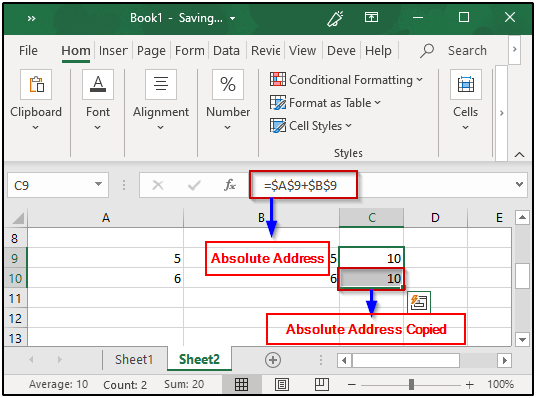Screen dimensions: 536x398
Task: Click the Format as Table icon
Action: [x=278, y=103]
